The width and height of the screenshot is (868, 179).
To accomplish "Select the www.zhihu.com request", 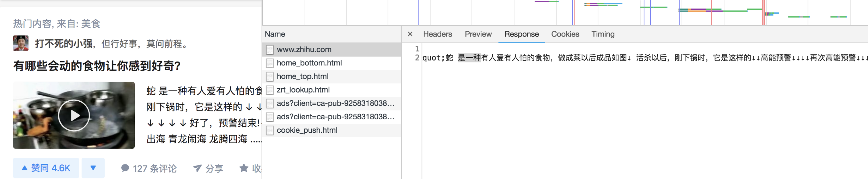I will pos(304,50).
